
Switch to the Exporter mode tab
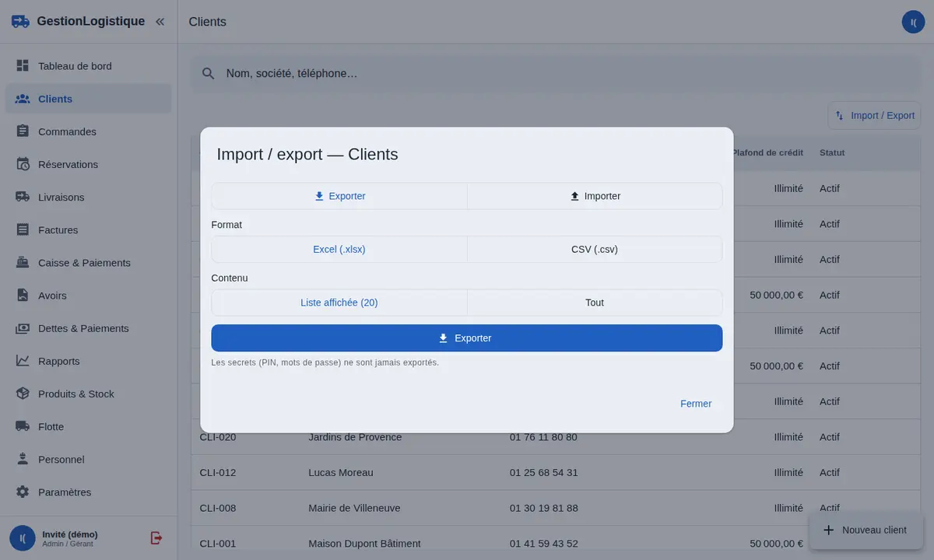(339, 196)
